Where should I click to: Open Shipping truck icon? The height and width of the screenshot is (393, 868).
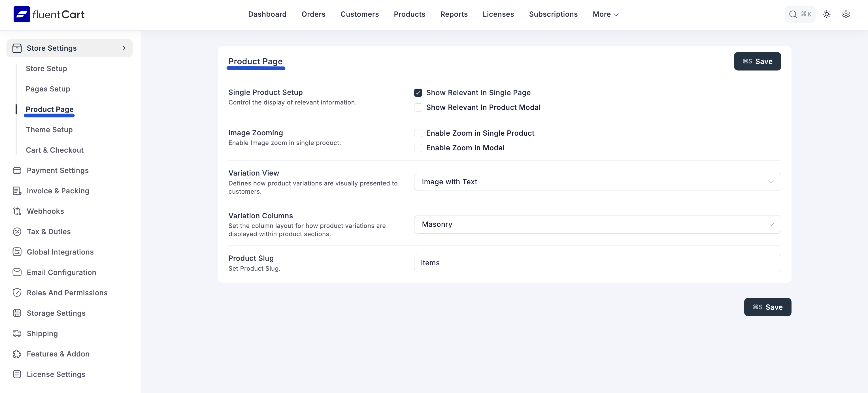pyautogui.click(x=17, y=333)
